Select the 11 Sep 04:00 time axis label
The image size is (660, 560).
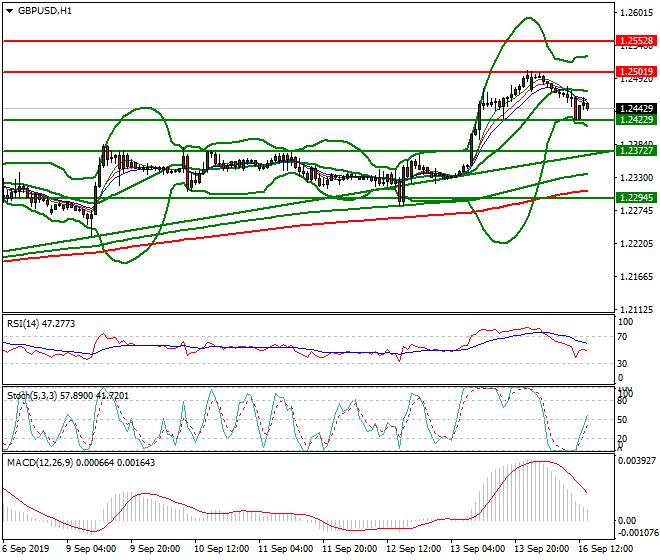click(285, 549)
